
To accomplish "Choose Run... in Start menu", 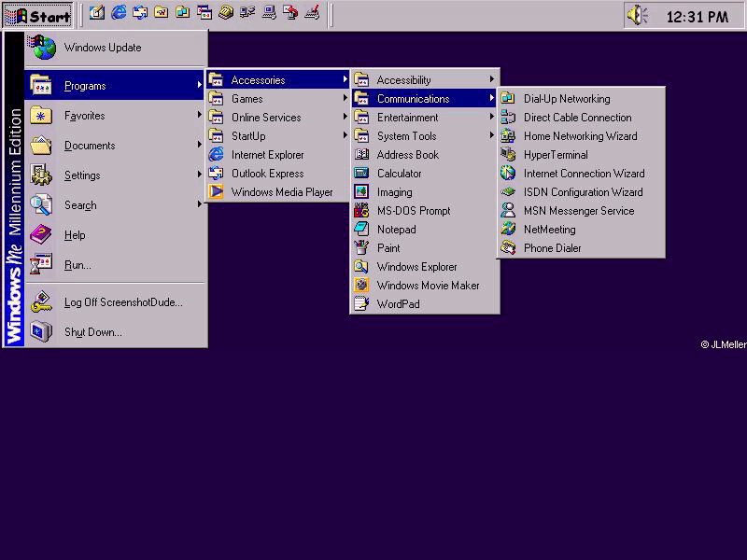I will tap(116, 265).
